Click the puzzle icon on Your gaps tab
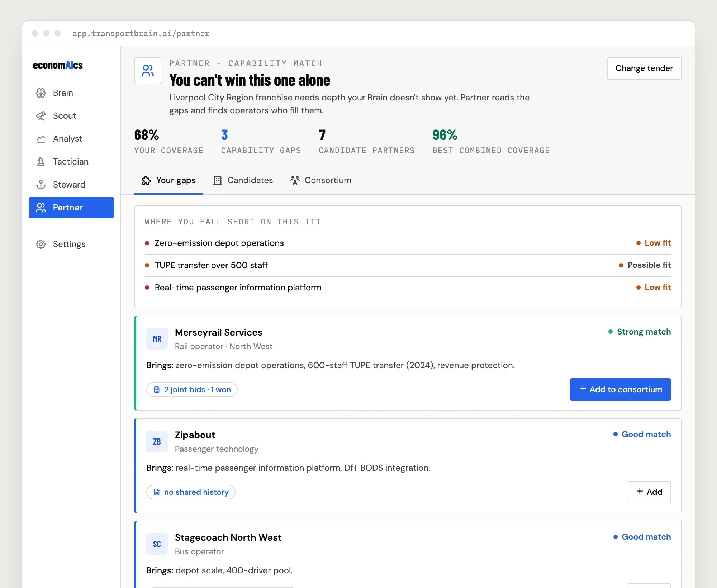The image size is (717, 588). [x=146, y=180]
